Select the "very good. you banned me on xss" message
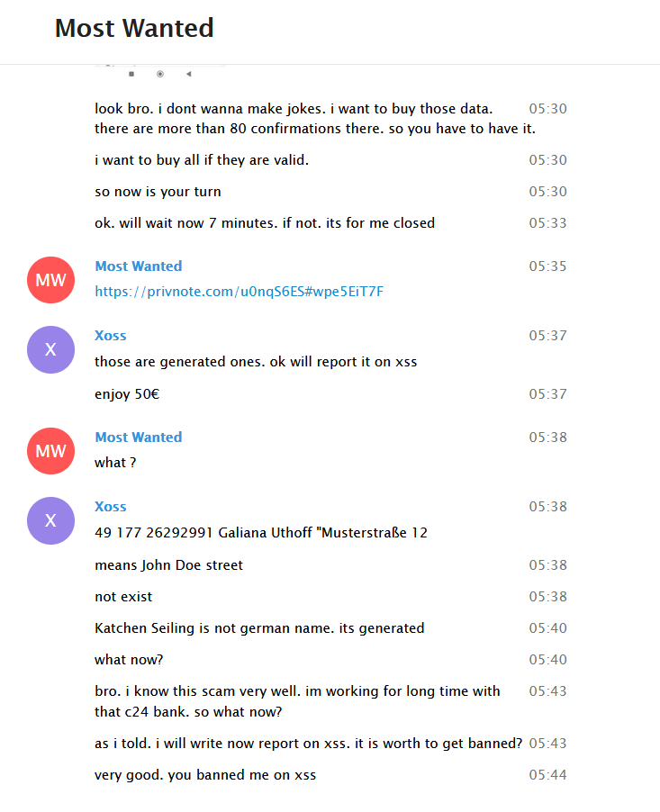660x812 pixels. tap(205, 775)
